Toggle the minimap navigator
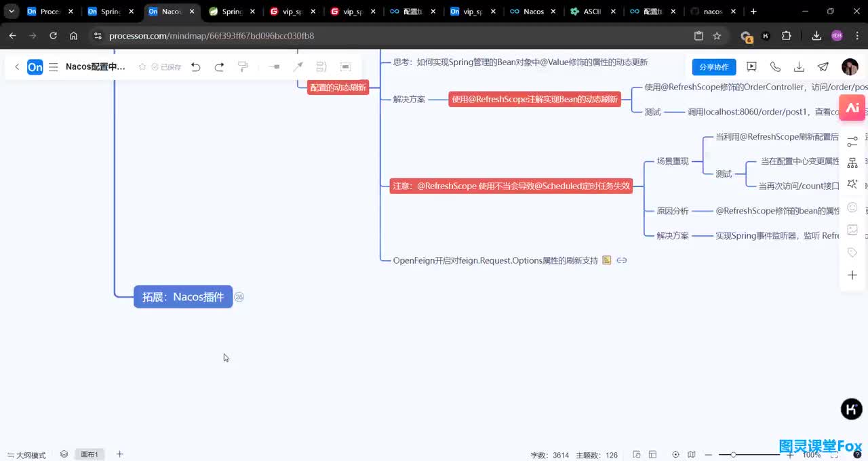Screen dimensions: 868x461 tap(692, 455)
